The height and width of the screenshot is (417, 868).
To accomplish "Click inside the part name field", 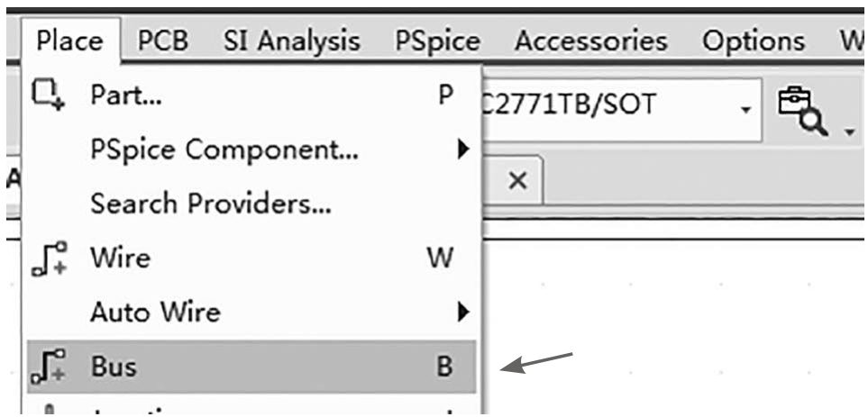I will (x=609, y=109).
